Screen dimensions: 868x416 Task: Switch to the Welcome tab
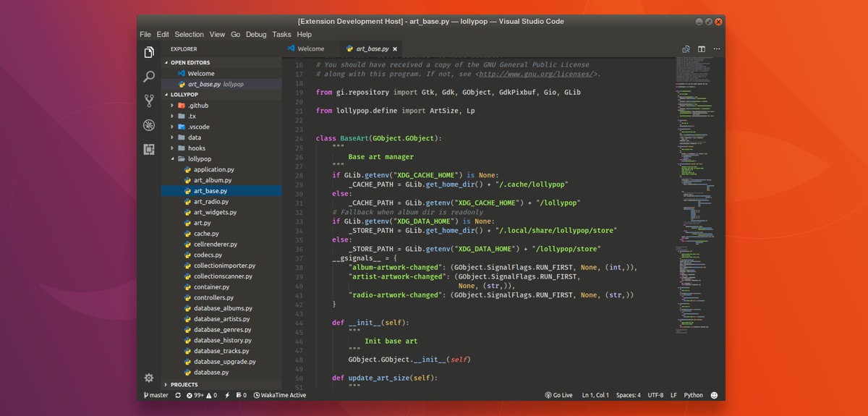point(310,49)
